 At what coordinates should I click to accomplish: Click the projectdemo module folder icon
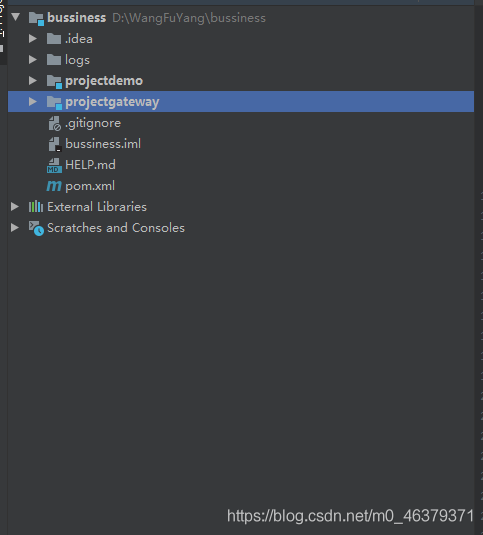click(x=54, y=81)
